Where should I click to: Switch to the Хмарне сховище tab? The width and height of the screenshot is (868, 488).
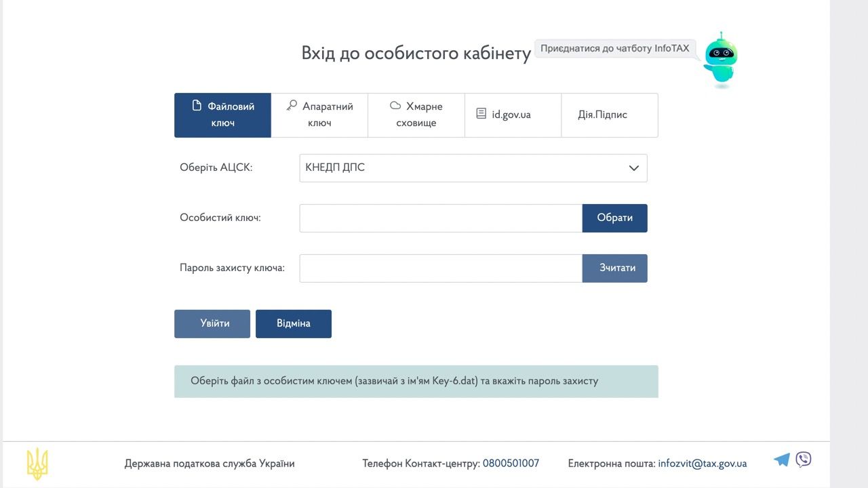(416, 115)
